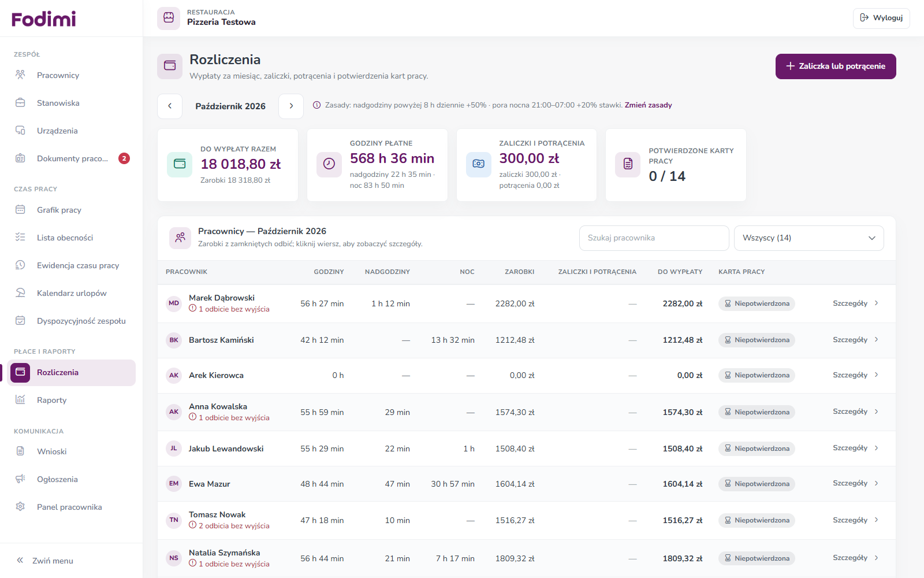This screenshot has height=578, width=924.
Task: Click the Fodimi logo
Action: pos(44,19)
